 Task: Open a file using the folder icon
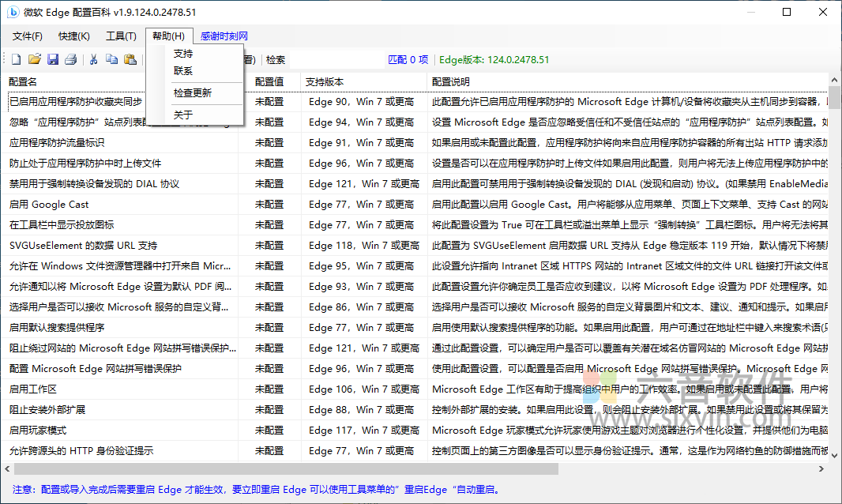(x=35, y=58)
